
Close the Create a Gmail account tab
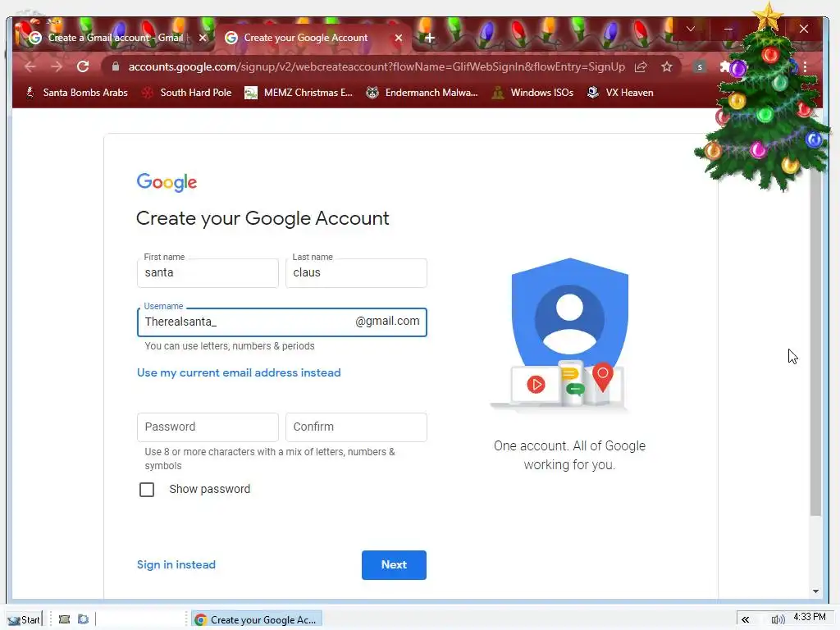coord(203,38)
